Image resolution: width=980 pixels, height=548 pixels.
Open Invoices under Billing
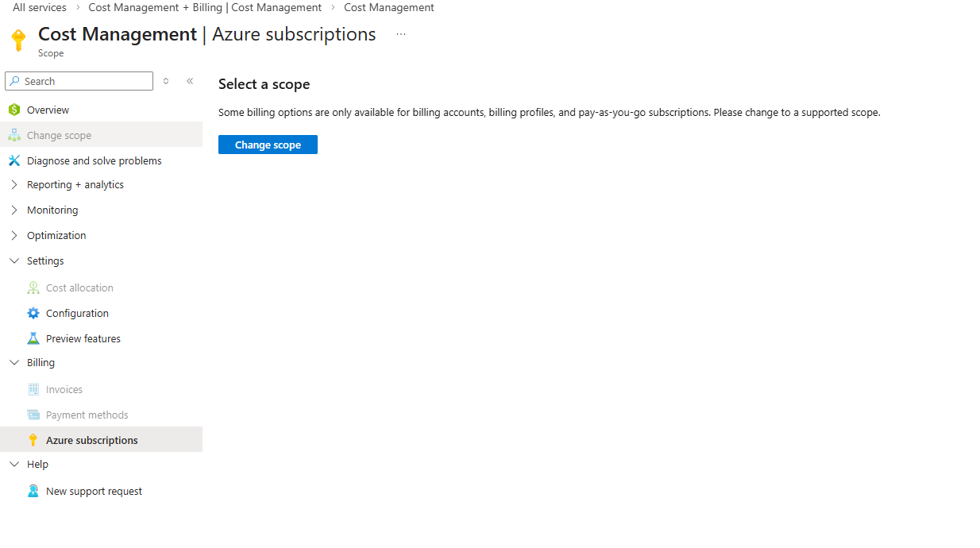tap(101, 389)
